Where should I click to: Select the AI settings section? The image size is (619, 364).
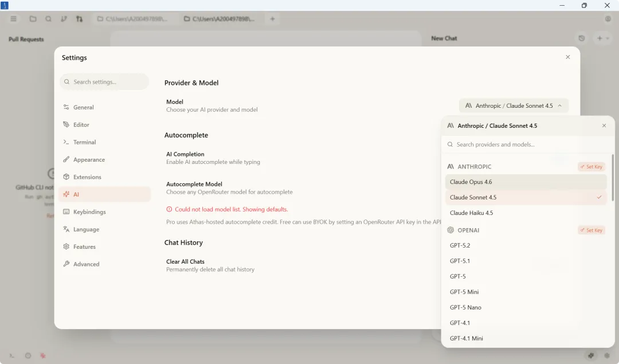[x=105, y=194]
